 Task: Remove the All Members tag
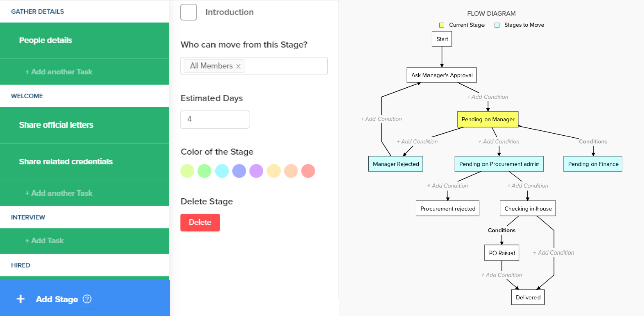(238, 66)
